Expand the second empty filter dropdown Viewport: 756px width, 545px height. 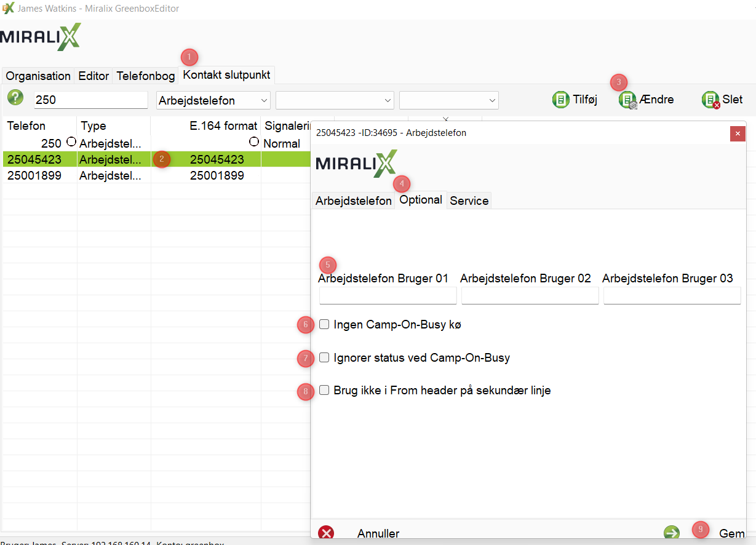pos(335,100)
